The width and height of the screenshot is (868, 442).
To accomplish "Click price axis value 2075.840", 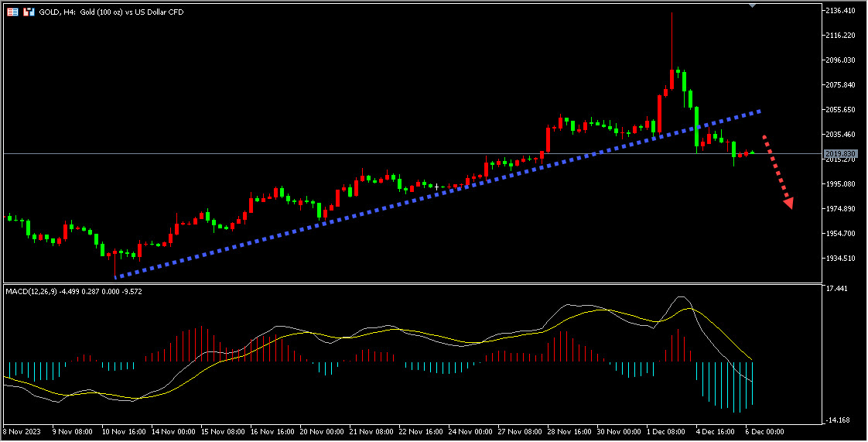I will click(x=840, y=84).
